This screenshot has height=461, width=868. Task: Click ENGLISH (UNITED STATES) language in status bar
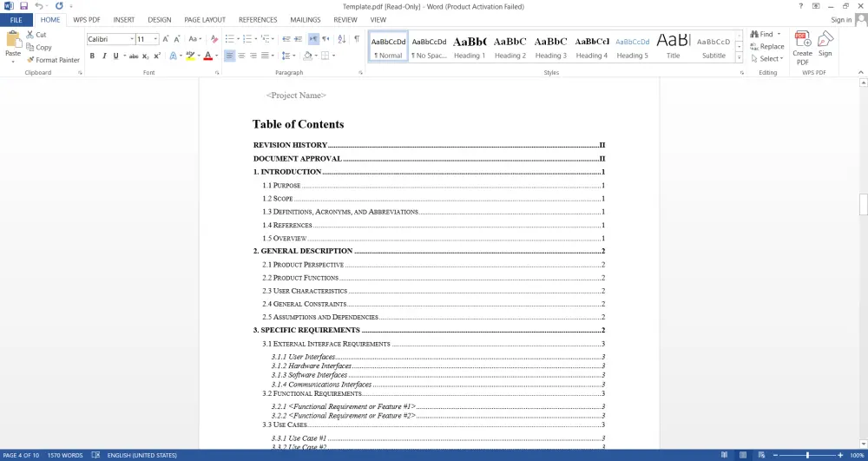(x=142, y=455)
